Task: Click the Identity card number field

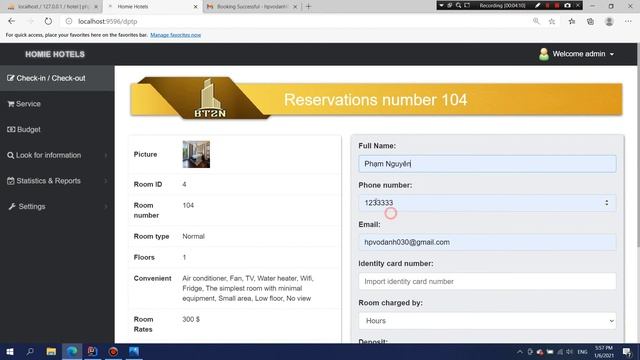Action: (487, 281)
